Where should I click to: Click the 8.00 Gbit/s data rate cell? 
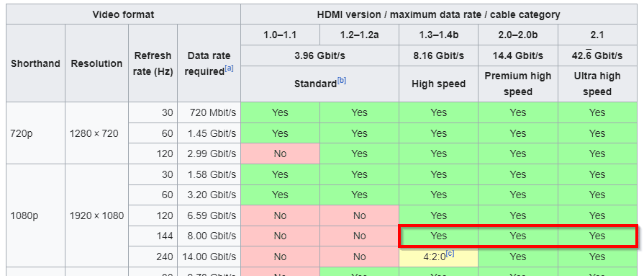[209, 236]
